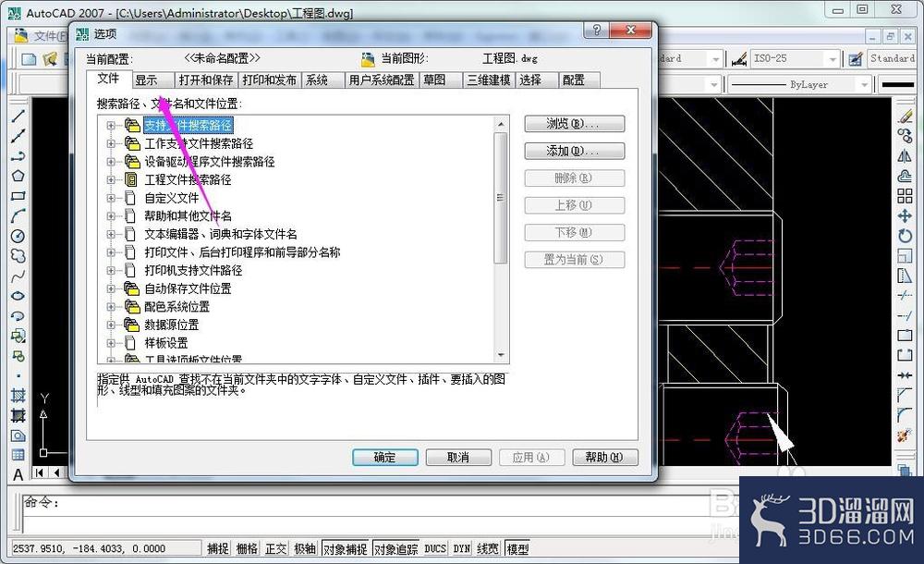Select the Move tool

tap(905, 216)
